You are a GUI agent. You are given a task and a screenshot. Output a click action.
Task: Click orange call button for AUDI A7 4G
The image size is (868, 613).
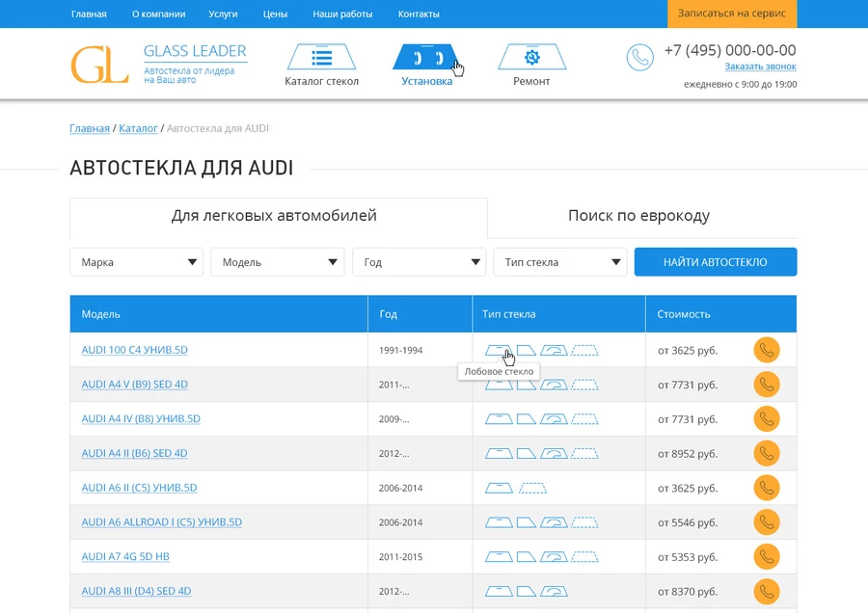click(x=767, y=556)
